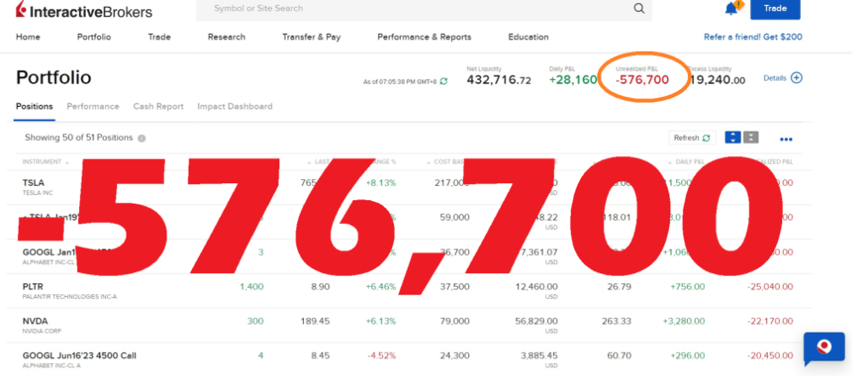Viewport: 868px width, 392px height.
Task: Expand account Details with plus icon
Action: coord(796,78)
